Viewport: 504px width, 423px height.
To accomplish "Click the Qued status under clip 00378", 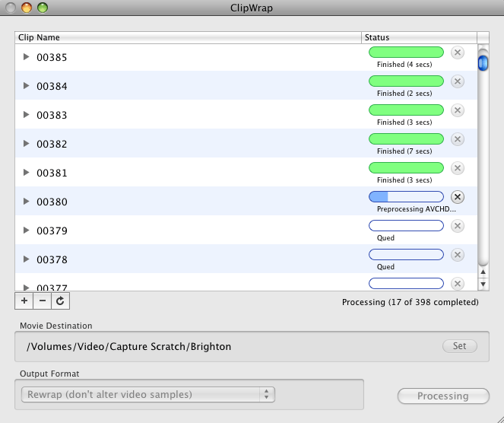I will pos(385,267).
